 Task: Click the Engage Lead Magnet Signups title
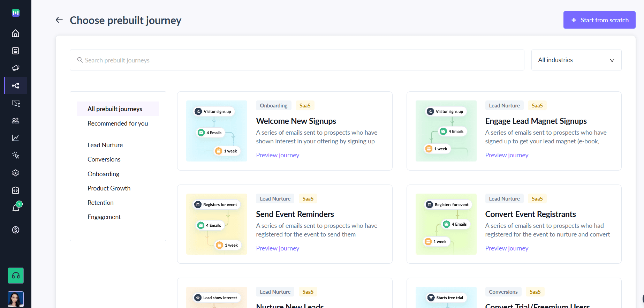[x=536, y=121]
